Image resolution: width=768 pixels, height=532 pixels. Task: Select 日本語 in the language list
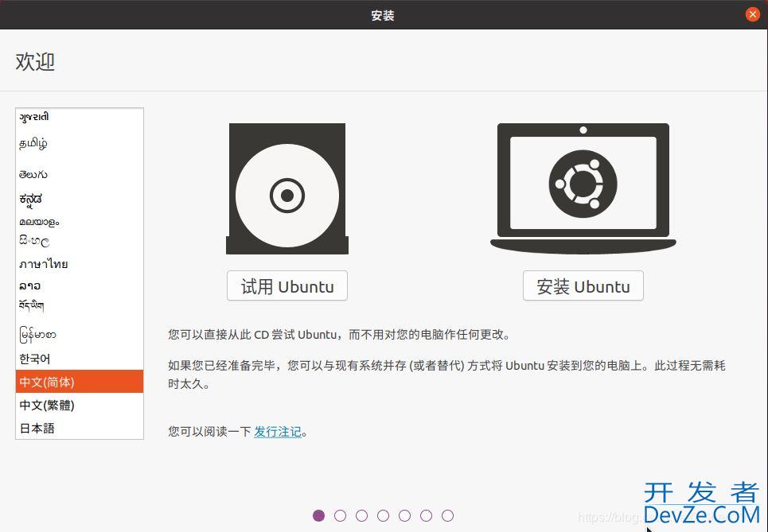80,428
